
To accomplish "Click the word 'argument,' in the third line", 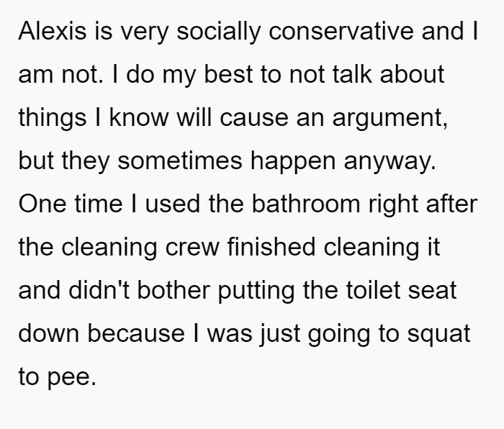I will 390,118.
